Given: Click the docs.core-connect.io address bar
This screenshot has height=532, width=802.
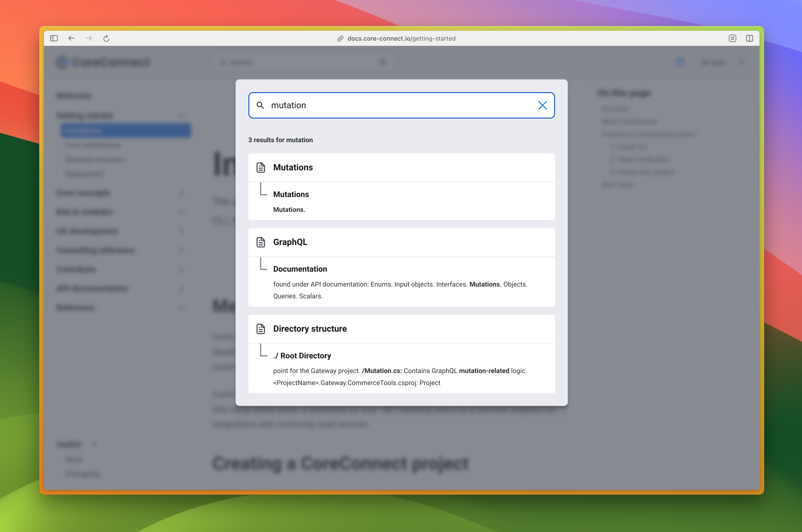Looking at the screenshot, I should pyautogui.click(x=401, y=38).
